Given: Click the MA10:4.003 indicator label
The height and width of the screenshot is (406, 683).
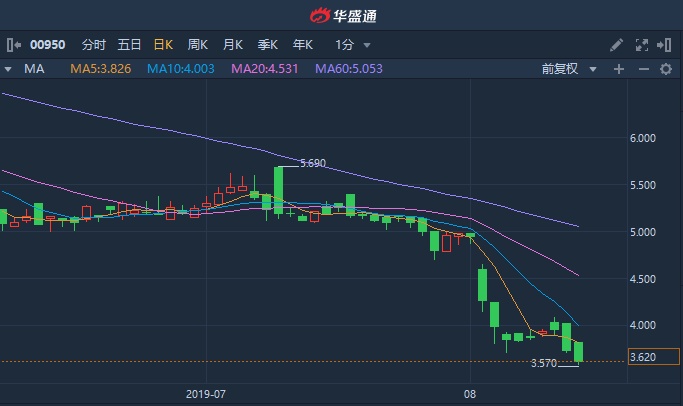Looking at the screenshot, I should [181, 69].
